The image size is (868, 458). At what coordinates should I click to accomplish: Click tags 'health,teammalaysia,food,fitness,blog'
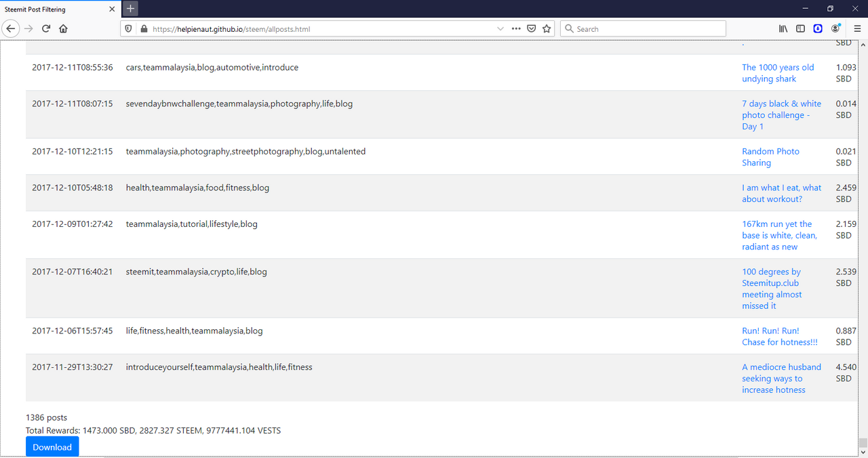197,188
